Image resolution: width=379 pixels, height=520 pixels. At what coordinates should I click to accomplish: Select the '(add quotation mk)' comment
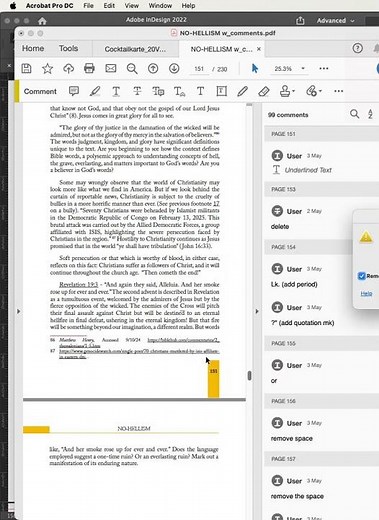(x=323, y=315)
